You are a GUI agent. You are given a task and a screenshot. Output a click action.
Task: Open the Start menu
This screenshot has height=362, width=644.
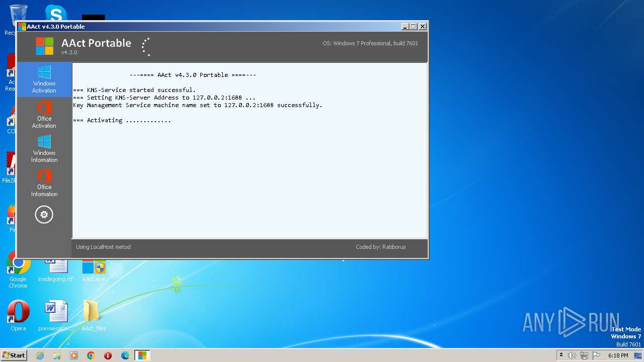[x=14, y=355]
